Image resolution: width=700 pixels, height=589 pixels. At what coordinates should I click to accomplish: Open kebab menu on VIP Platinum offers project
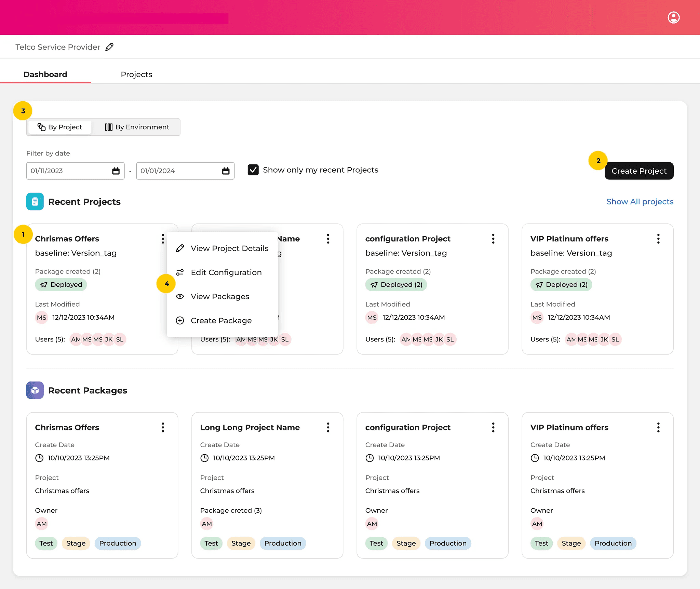[658, 239]
